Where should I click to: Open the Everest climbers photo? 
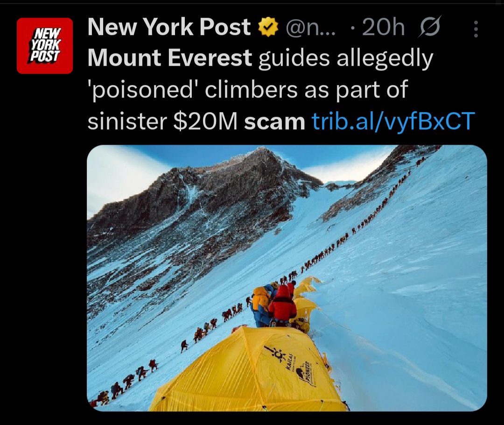coord(287,278)
